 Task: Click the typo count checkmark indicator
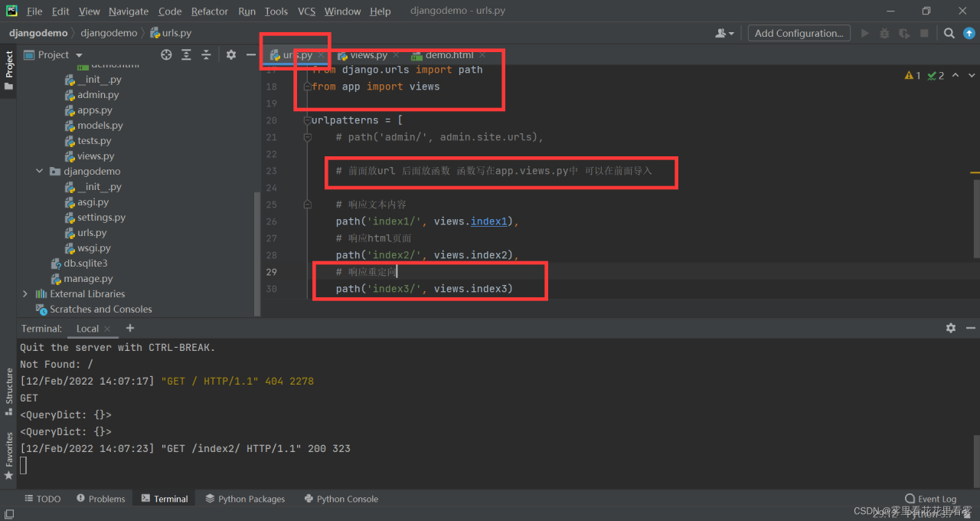click(936, 75)
